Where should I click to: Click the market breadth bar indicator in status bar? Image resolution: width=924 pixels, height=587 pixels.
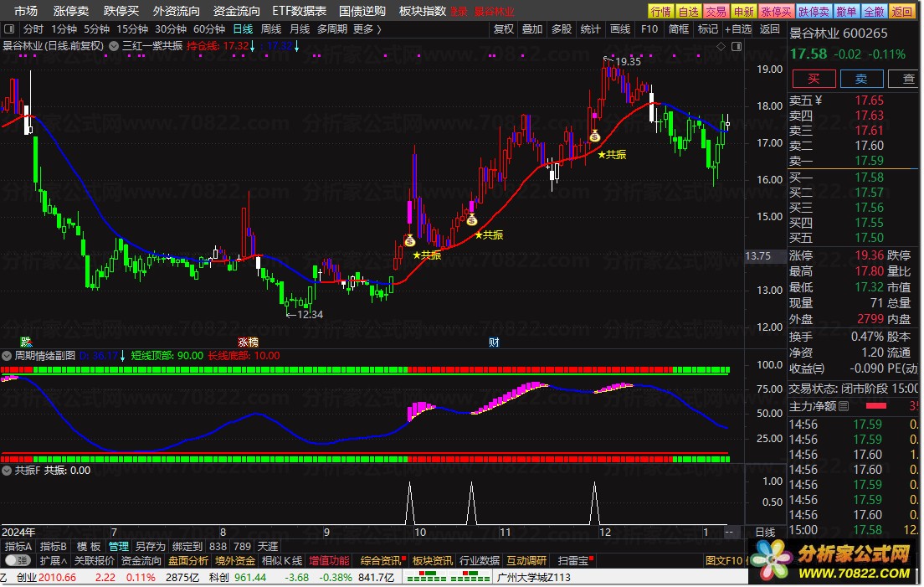[448, 578]
